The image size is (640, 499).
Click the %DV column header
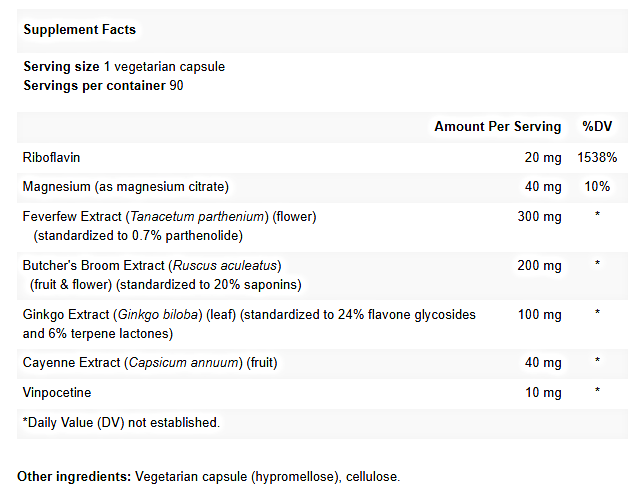(x=597, y=127)
